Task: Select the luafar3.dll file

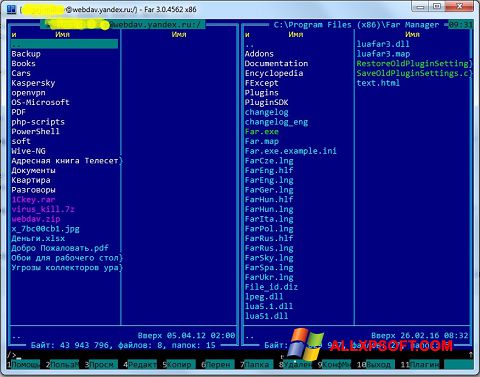Action: pyautogui.click(x=383, y=44)
